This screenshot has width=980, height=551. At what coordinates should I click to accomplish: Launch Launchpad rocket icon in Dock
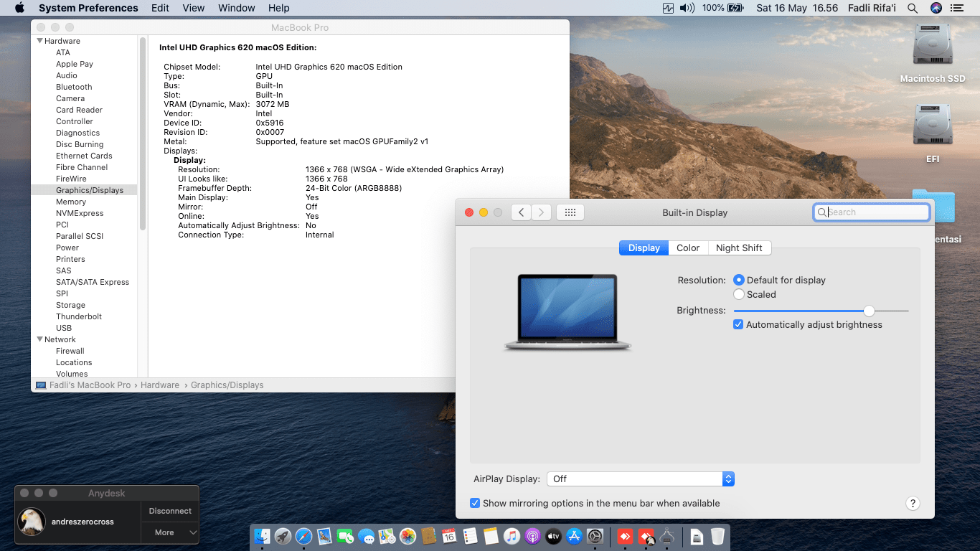pos(283,536)
